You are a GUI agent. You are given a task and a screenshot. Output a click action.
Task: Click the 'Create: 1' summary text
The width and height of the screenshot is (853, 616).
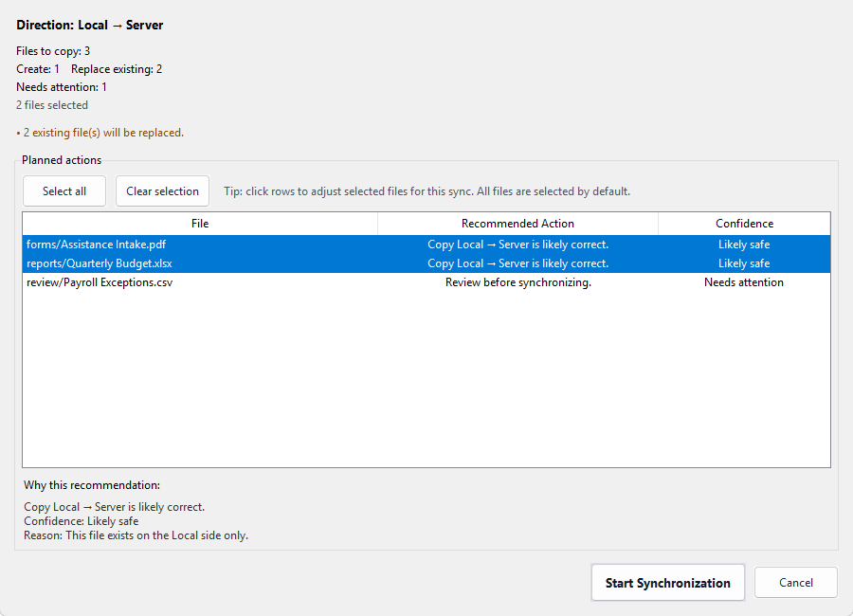38,69
